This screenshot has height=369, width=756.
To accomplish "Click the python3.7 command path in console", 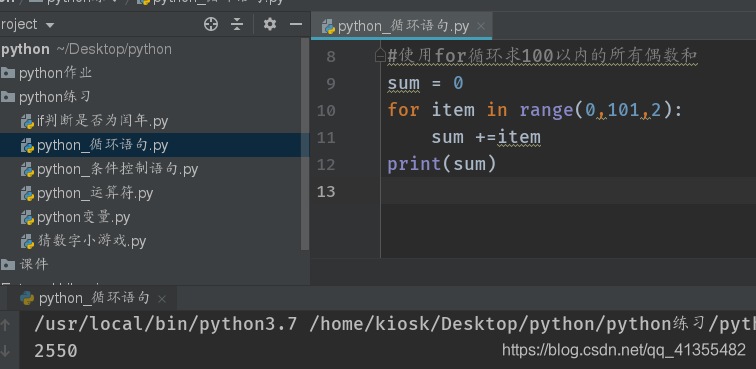I will pos(165,324).
